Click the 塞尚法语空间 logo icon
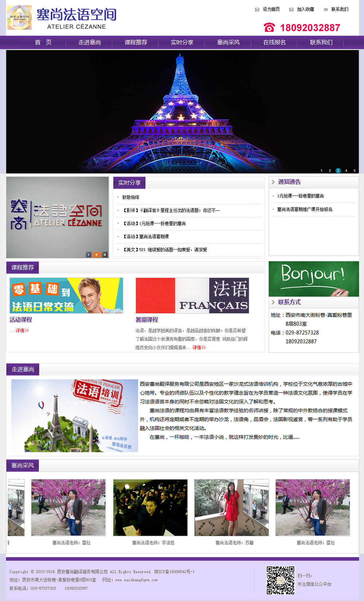This screenshot has width=364, height=601. [19, 17]
